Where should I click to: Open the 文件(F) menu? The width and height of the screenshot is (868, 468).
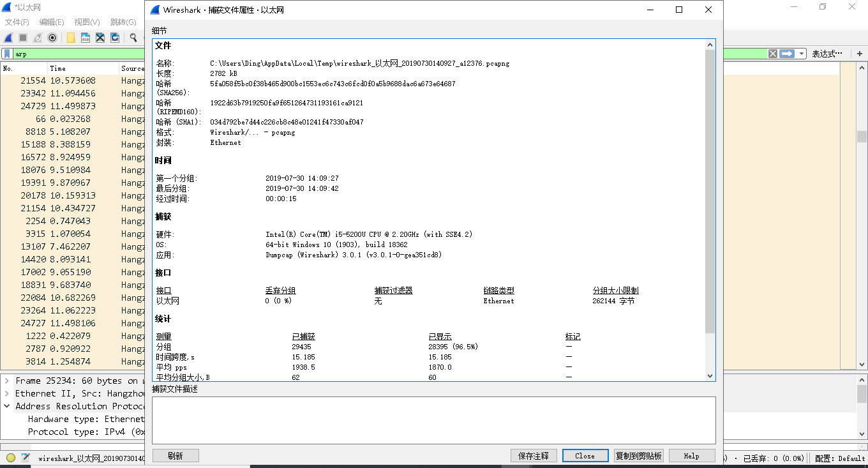click(x=17, y=22)
